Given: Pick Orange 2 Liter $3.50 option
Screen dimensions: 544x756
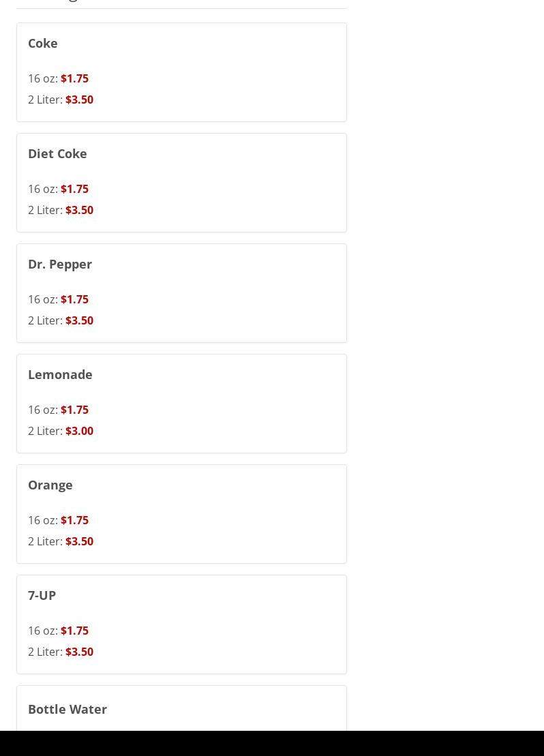Looking at the screenshot, I should click(x=79, y=541).
